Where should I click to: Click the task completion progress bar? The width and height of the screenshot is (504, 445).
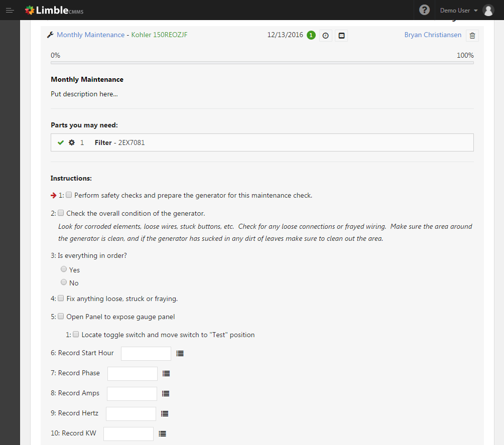coord(262,63)
